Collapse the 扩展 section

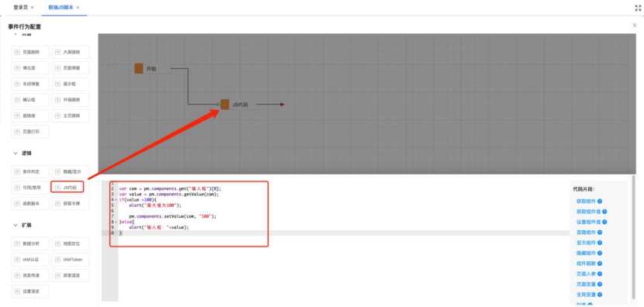click(16, 226)
